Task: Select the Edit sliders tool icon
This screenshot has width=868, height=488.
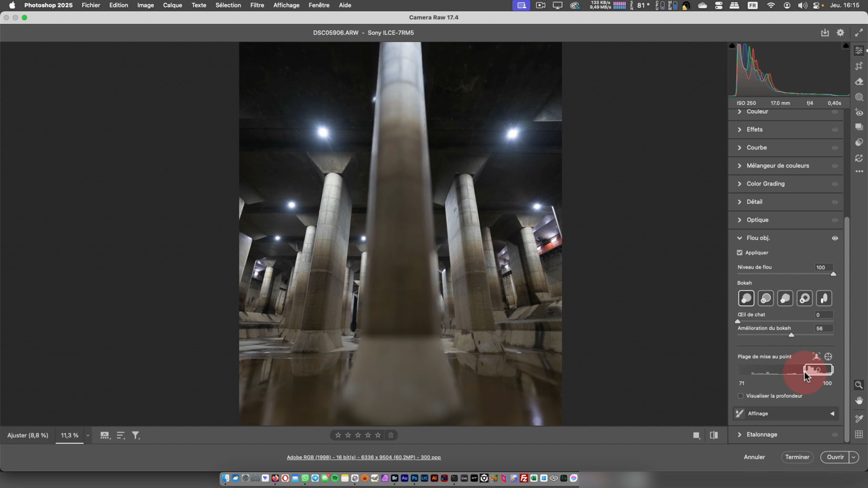Action: (x=859, y=50)
